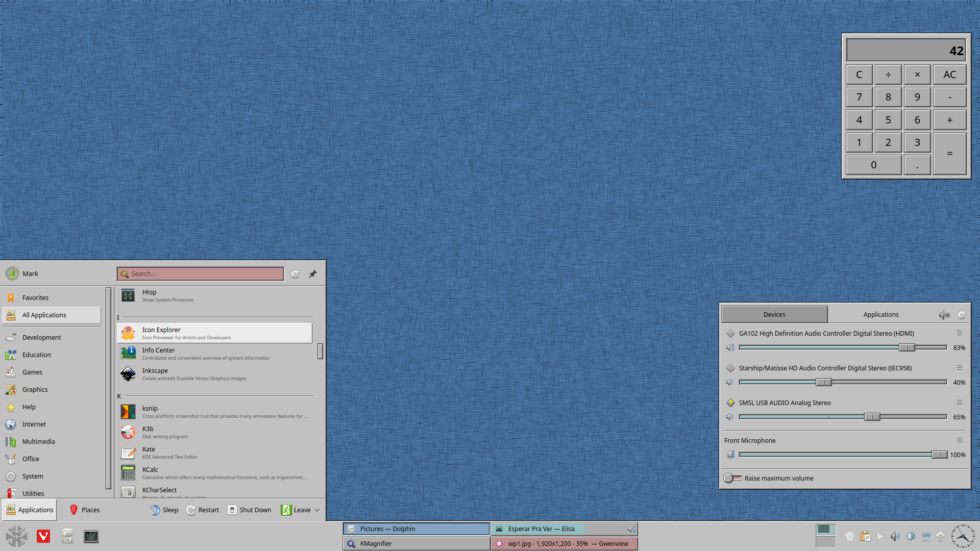Switch to the upper virtual desktop in pager

(x=825, y=529)
